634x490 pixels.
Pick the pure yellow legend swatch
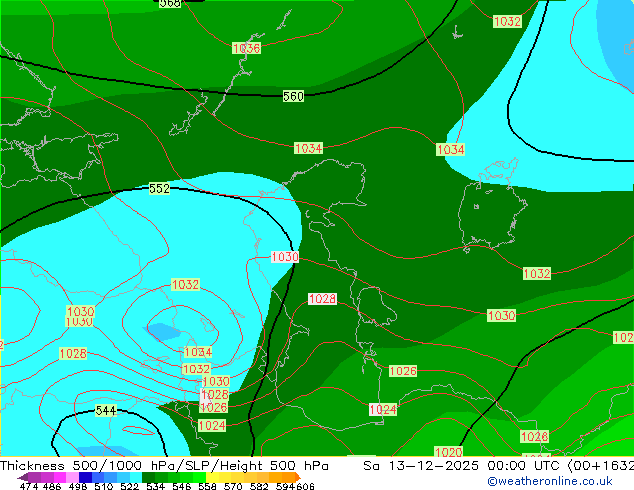212,477
